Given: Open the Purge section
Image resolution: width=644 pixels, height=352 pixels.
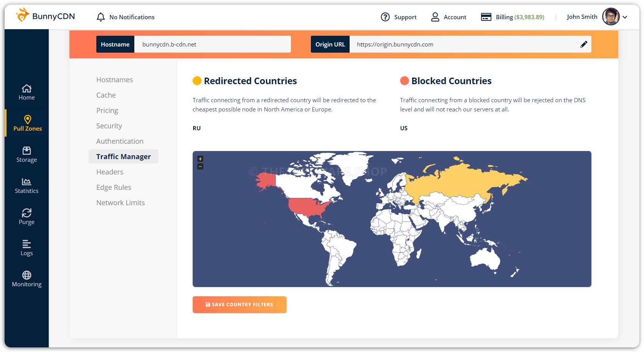Looking at the screenshot, I should point(26,217).
